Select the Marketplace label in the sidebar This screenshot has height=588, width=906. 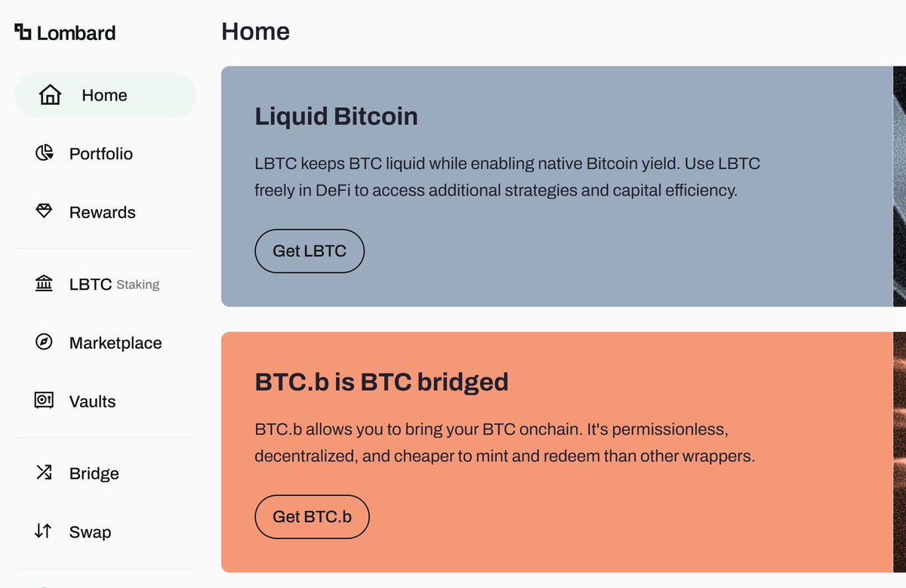(116, 343)
